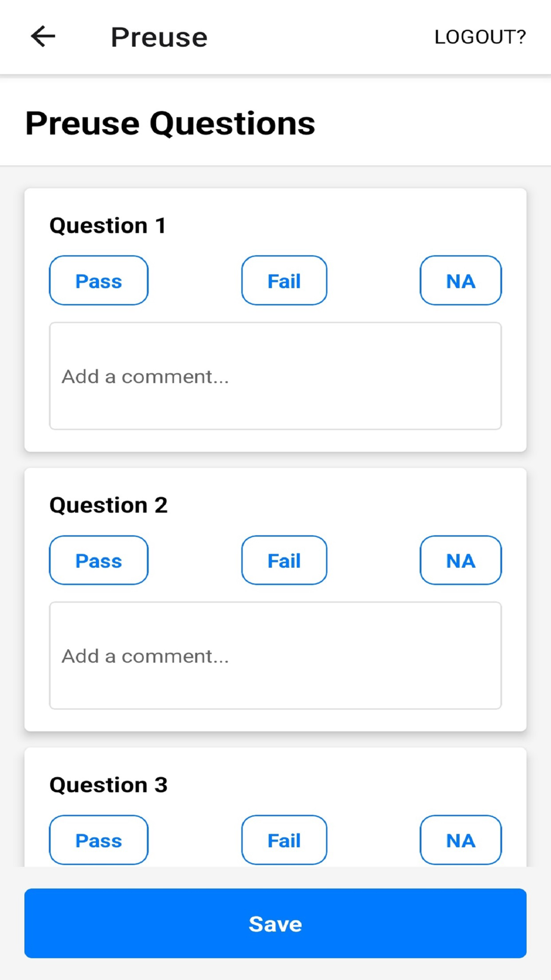Viewport: 551px width, 980px height.
Task: Click the Question 3 label
Action: [109, 784]
